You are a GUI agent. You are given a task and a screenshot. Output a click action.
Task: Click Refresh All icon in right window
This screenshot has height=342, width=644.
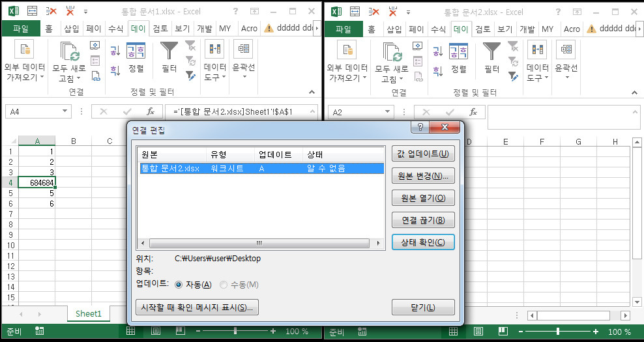point(392,52)
